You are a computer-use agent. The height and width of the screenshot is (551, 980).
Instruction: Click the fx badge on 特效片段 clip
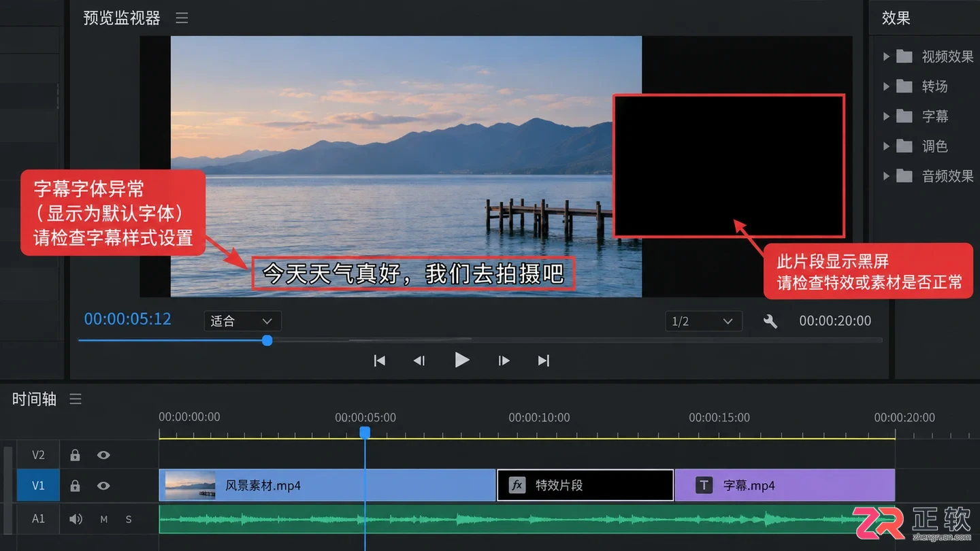pos(517,485)
